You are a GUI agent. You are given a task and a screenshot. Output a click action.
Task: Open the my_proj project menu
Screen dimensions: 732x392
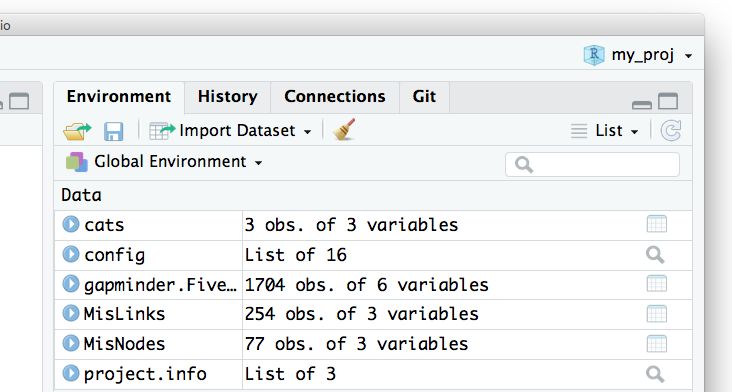point(638,55)
